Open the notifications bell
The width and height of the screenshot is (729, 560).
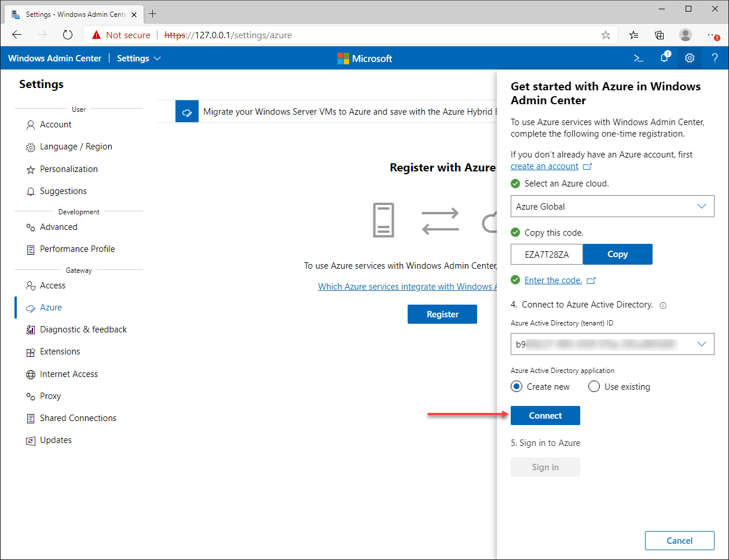click(664, 58)
